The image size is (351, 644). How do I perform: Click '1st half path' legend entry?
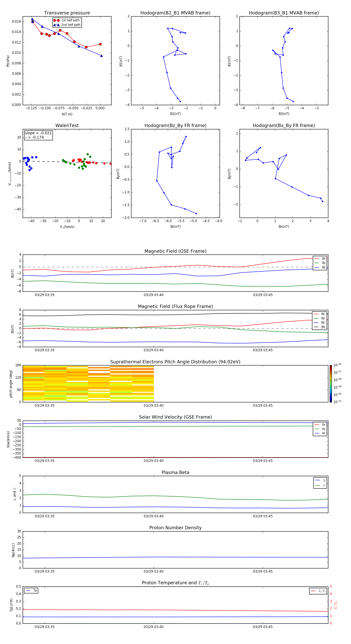66,20
